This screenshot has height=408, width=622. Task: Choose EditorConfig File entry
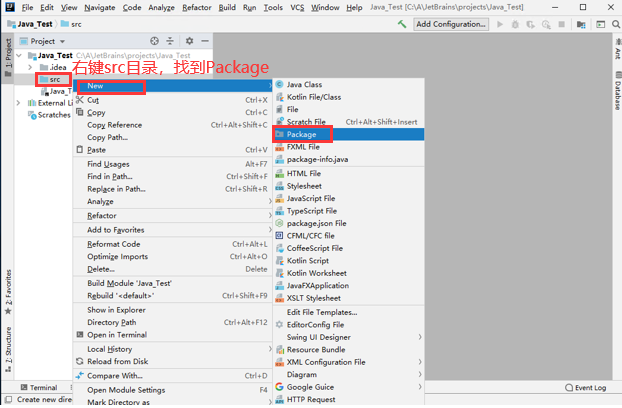(348, 325)
